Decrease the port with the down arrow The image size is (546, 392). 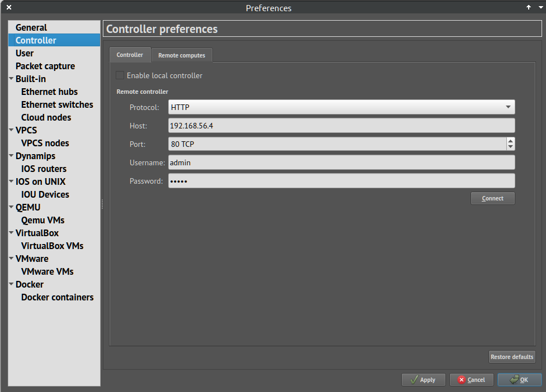(x=510, y=147)
